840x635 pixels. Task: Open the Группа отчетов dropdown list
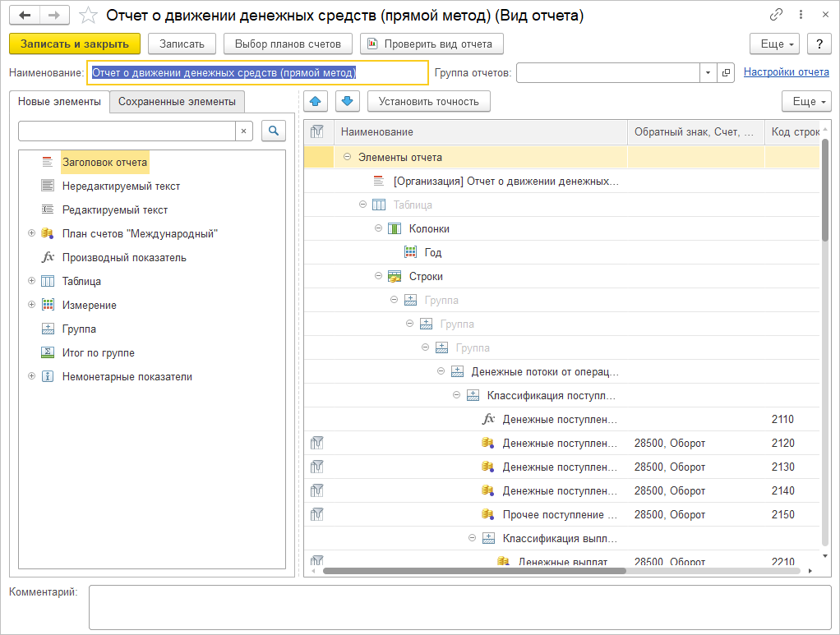coord(708,72)
